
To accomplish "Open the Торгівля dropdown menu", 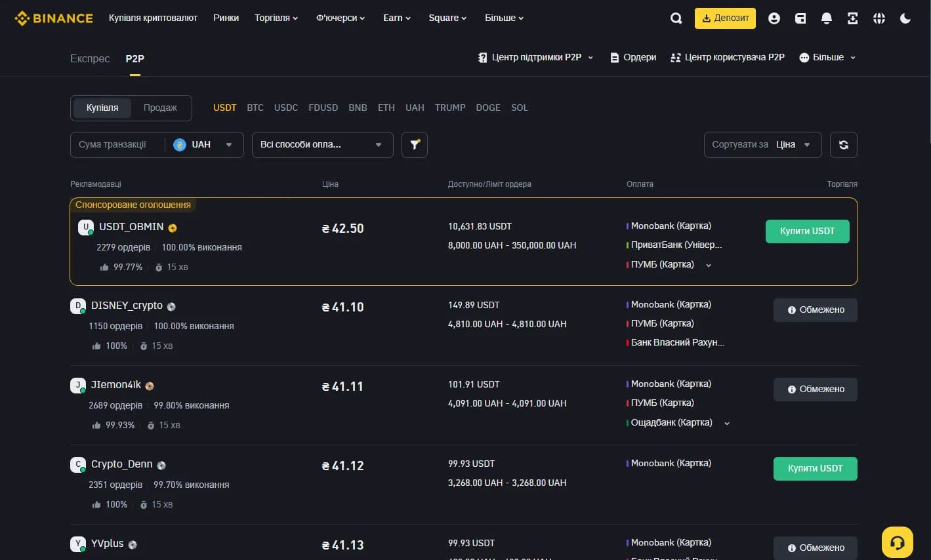I will click(276, 18).
